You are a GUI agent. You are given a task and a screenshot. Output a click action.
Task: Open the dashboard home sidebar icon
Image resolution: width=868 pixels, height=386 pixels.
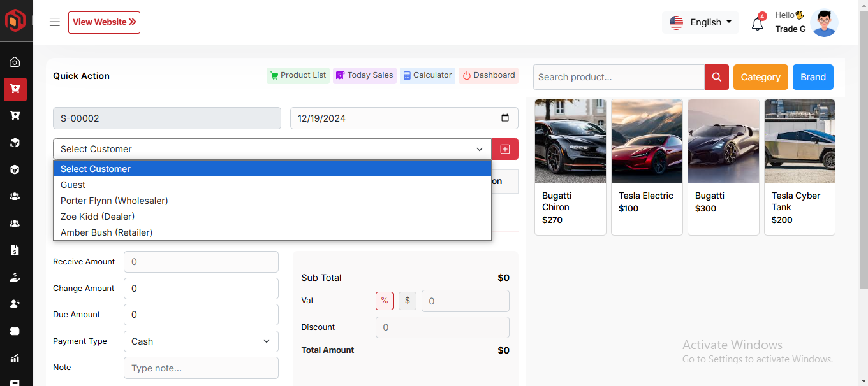click(15, 62)
